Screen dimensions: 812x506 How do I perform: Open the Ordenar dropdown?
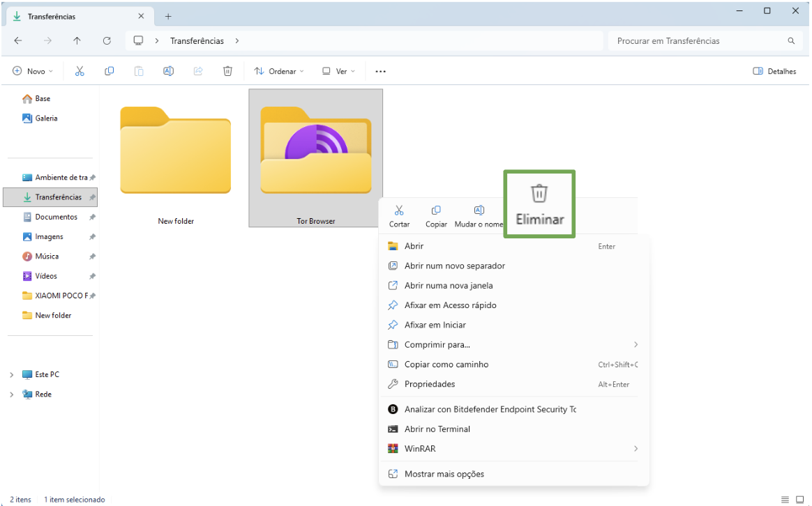(x=278, y=70)
